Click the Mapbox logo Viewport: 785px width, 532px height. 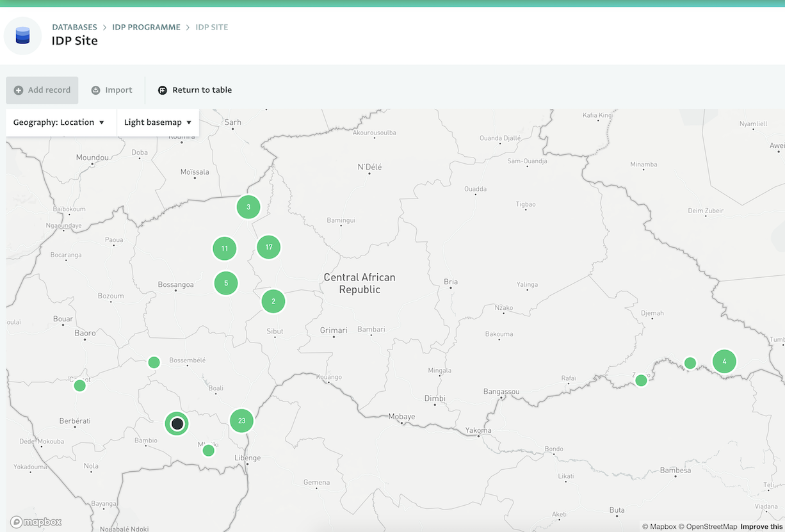point(36,522)
